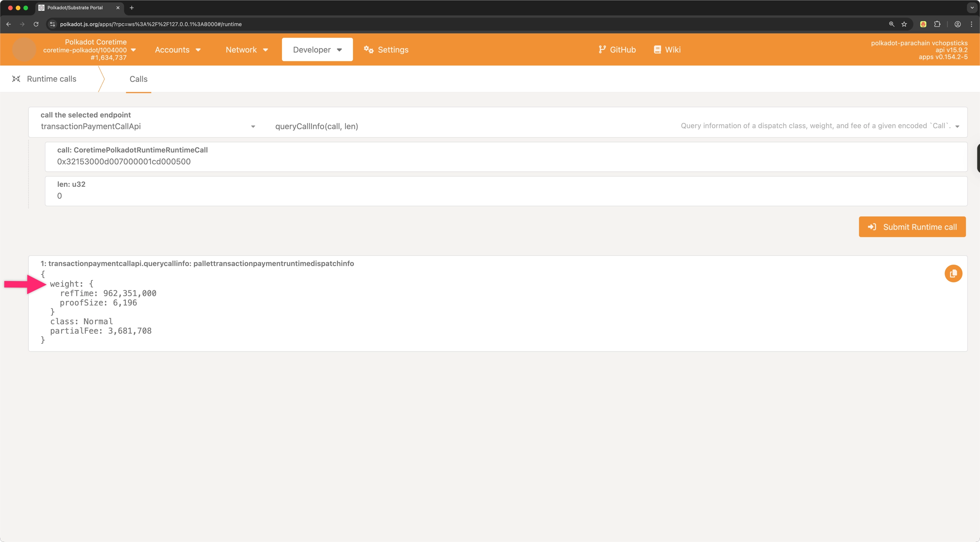980x542 pixels.
Task: Click the partialFee: 3,681,708 line
Action: pyautogui.click(x=101, y=331)
